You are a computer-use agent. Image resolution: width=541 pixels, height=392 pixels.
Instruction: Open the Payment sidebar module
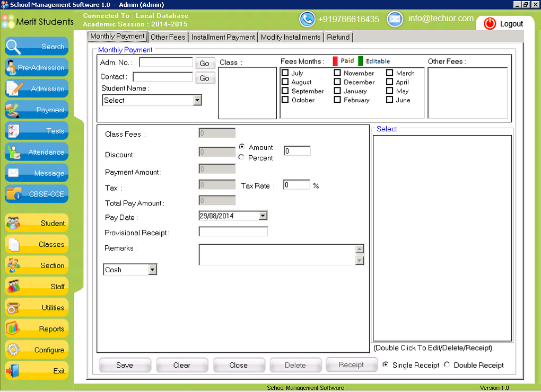point(37,110)
